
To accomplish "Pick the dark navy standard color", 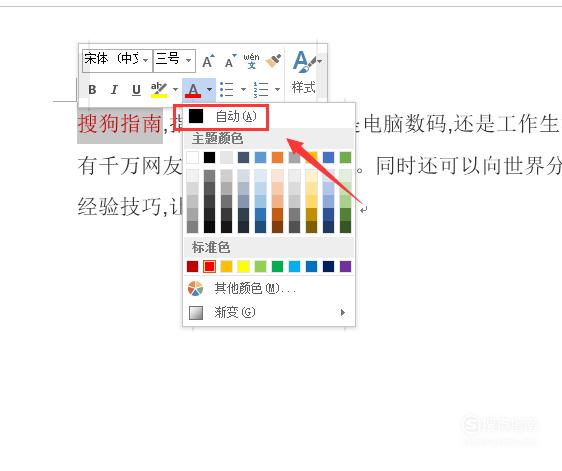I will 328,266.
